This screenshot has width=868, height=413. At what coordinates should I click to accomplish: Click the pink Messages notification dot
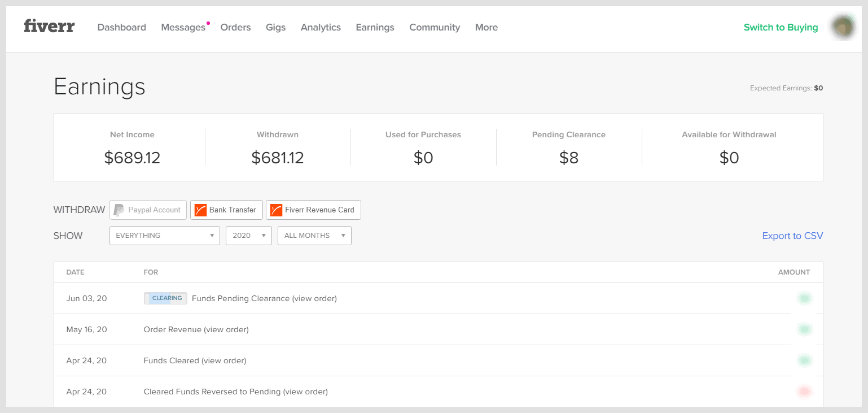pos(208,23)
